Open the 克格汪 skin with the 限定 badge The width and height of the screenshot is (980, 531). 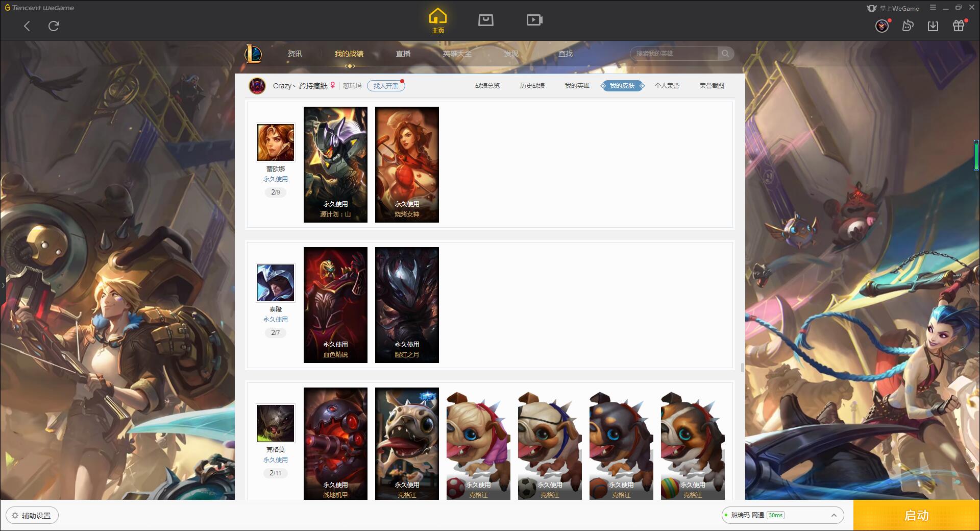[x=407, y=443]
